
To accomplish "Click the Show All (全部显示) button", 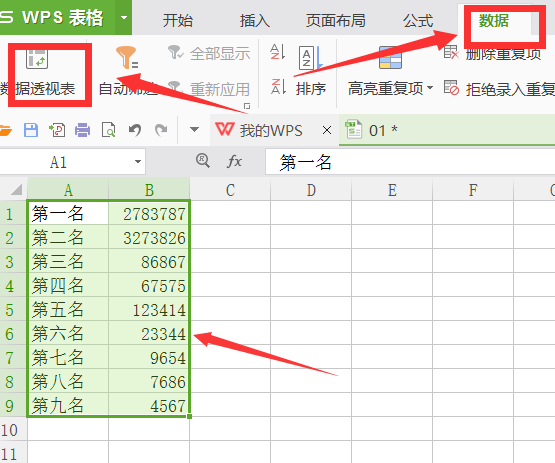I will coord(209,54).
